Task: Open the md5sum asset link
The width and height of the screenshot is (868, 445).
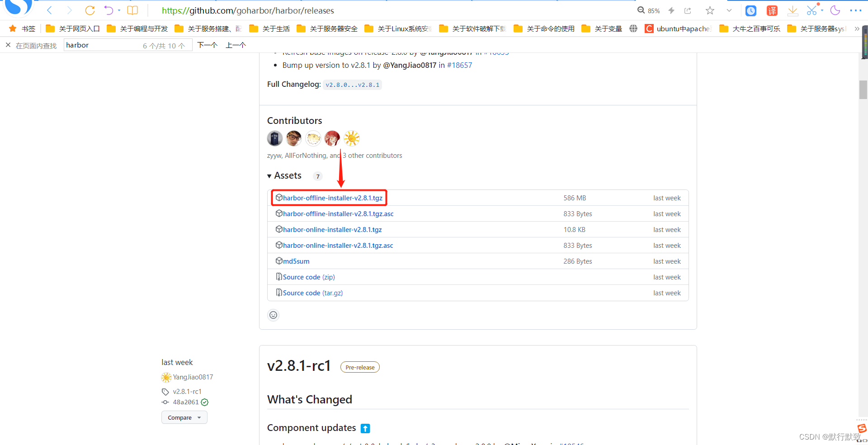Action: pyautogui.click(x=296, y=261)
